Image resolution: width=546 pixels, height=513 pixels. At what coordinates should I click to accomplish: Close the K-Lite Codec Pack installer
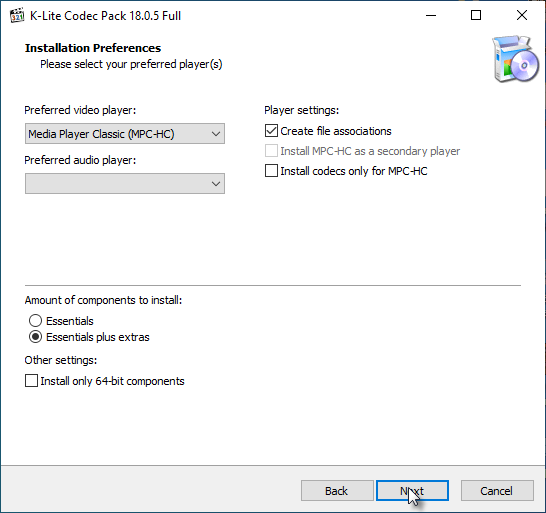[x=522, y=15]
